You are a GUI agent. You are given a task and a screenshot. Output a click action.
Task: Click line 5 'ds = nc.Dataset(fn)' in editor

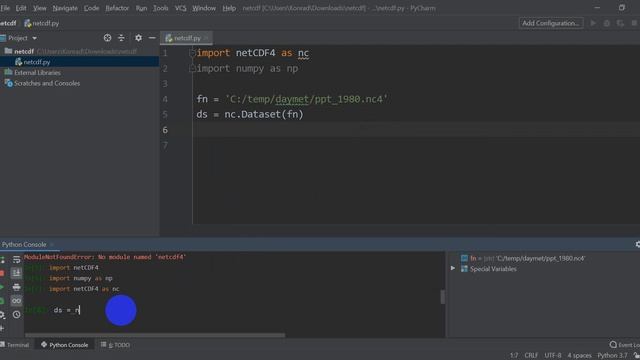point(250,114)
